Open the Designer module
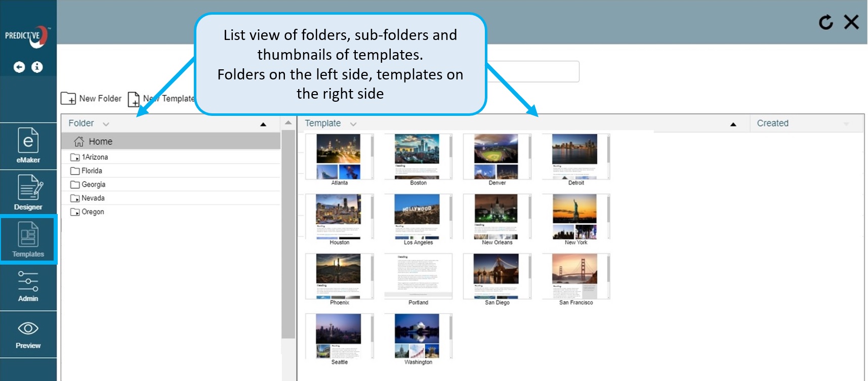 [28, 192]
